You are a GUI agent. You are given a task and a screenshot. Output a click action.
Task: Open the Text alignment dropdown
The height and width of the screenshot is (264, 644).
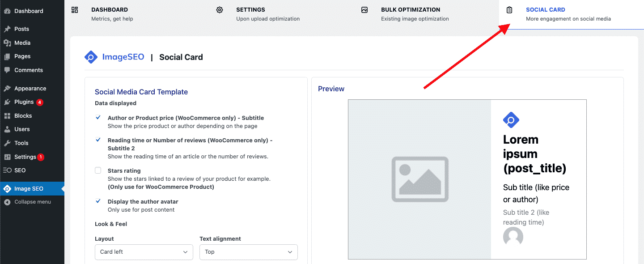click(x=248, y=252)
